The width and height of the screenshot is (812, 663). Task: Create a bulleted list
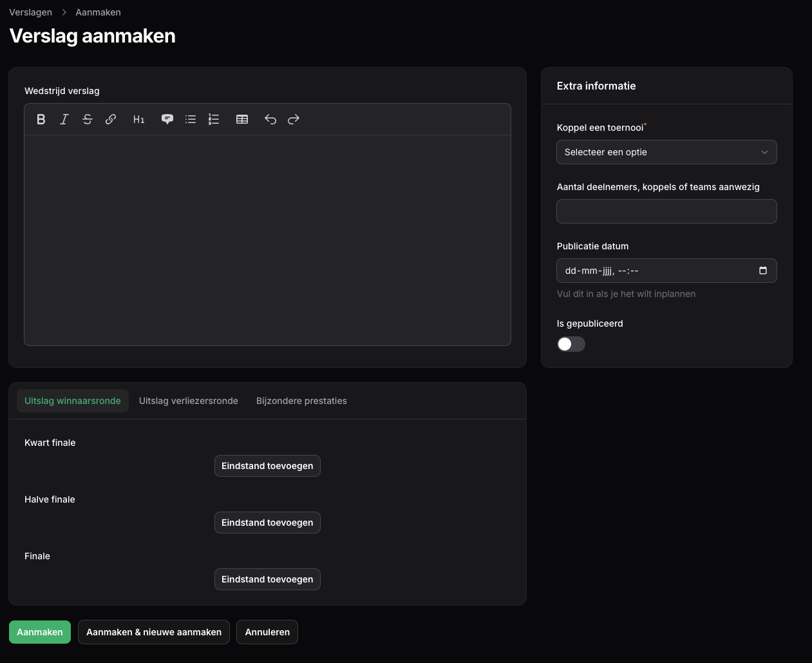191,119
